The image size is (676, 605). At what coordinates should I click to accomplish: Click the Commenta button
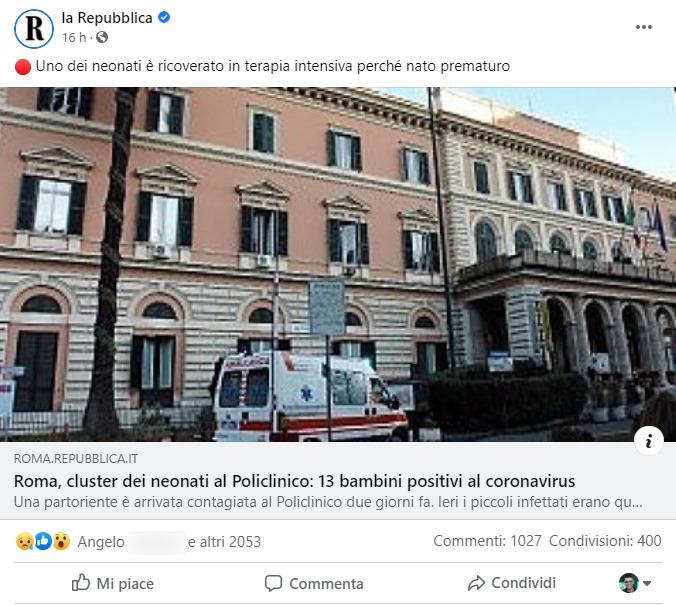314,583
